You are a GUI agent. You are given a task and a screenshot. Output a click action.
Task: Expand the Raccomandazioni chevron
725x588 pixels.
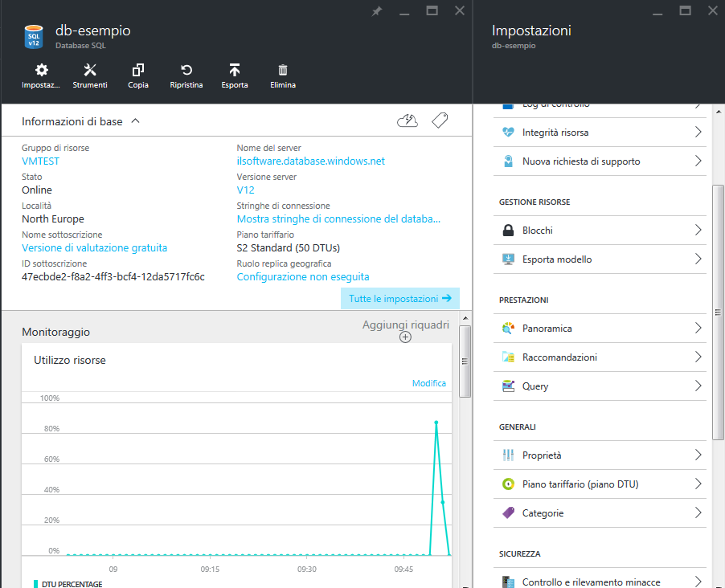click(698, 357)
